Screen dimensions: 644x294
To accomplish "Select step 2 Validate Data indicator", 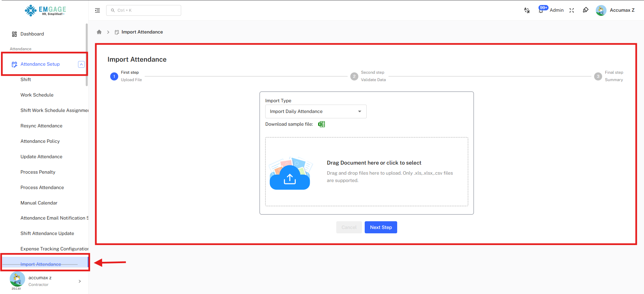I will click(354, 76).
